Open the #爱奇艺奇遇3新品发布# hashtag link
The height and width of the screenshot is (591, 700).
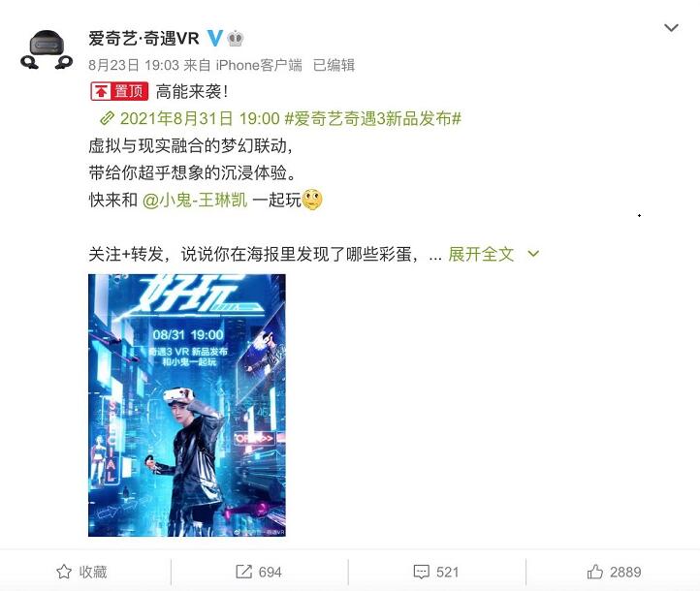click(x=372, y=118)
